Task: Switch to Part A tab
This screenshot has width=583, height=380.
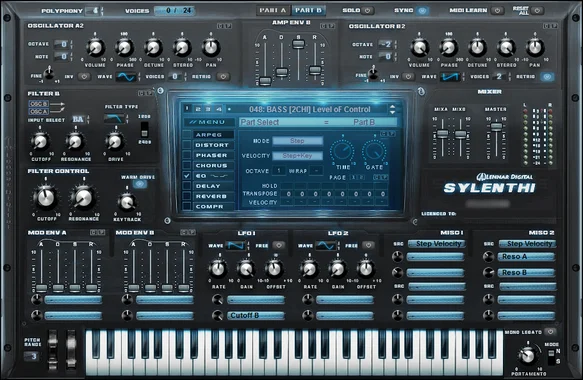Action: pos(273,10)
